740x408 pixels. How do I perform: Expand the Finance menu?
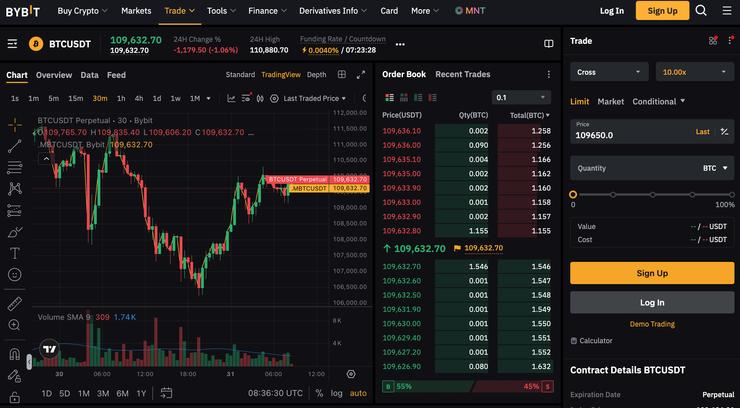267,10
